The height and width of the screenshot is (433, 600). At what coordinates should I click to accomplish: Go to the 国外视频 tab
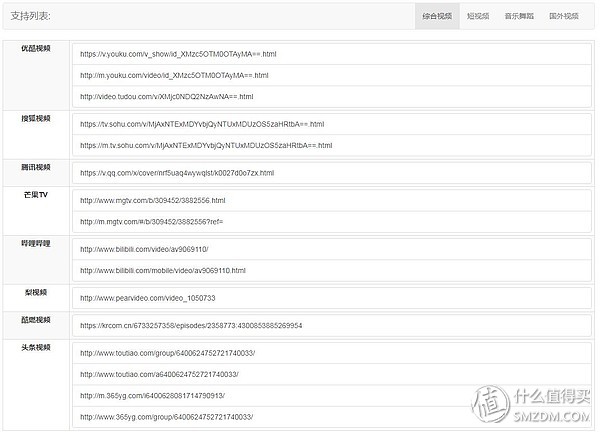564,16
